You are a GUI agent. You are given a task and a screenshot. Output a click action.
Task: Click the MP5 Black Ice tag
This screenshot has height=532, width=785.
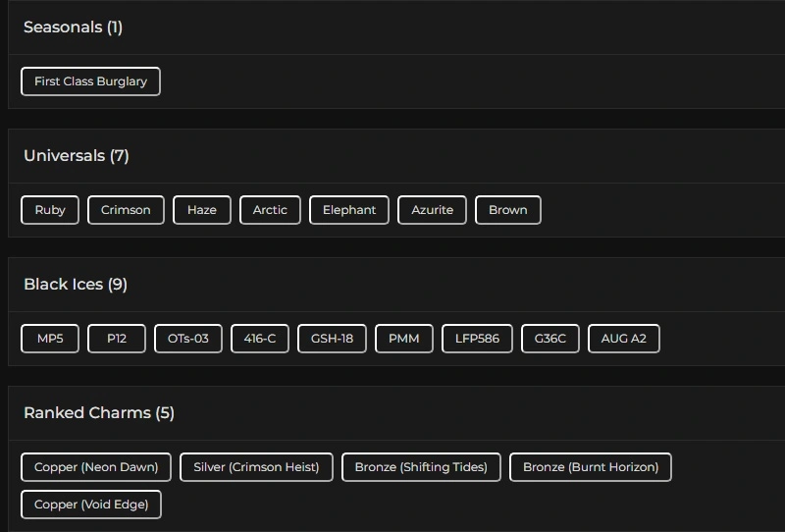pyautogui.click(x=50, y=339)
